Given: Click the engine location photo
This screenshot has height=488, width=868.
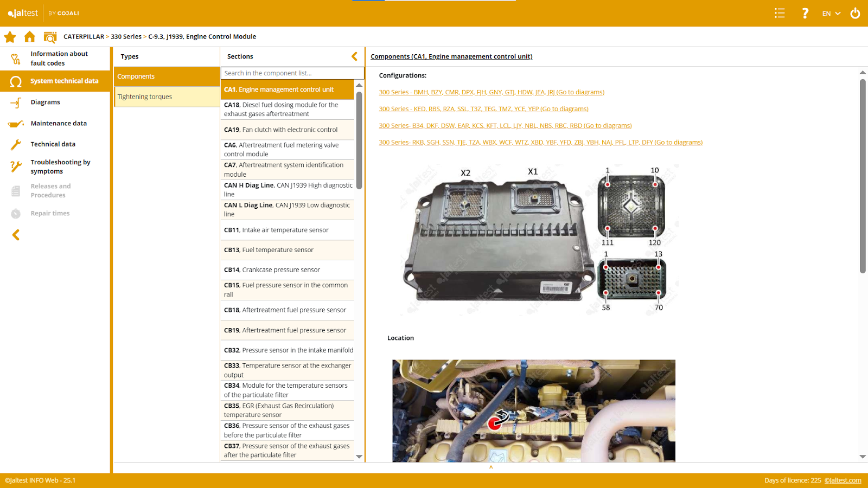Looking at the screenshot, I should pos(534,411).
